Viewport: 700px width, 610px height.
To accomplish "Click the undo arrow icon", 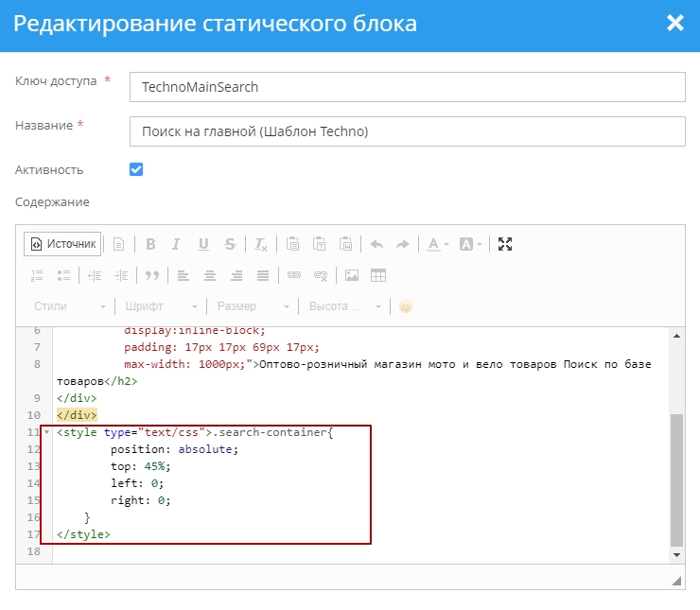I will 376,244.
